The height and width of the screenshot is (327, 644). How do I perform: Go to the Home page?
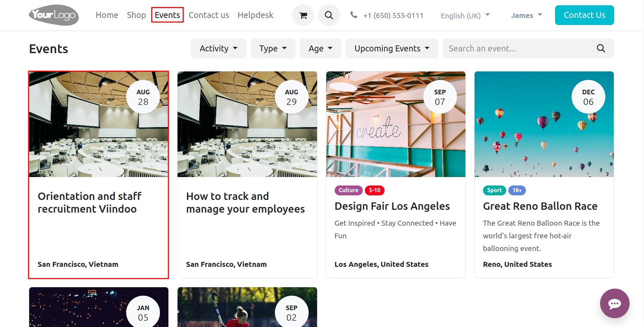(x=107, y=15)
